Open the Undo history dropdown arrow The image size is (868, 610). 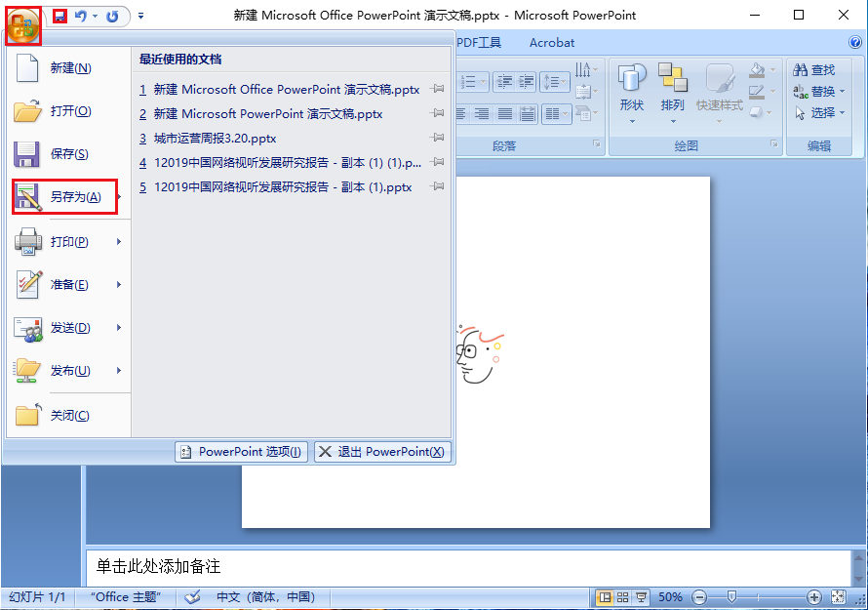click(x=96, y=16)
